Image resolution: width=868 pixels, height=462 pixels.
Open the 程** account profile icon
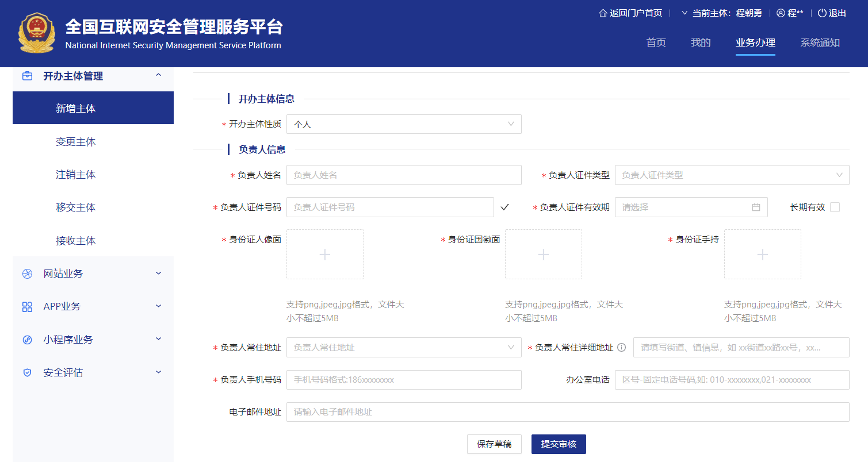(780, 13)
